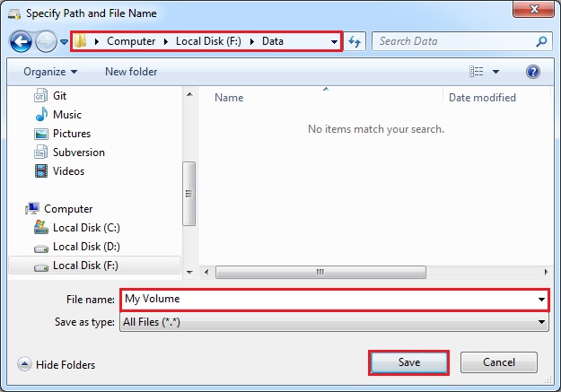Click the search magnifier icon
The width and height of the screenshot is (561, 392).
pyautogui.click(x=541, y=41)
